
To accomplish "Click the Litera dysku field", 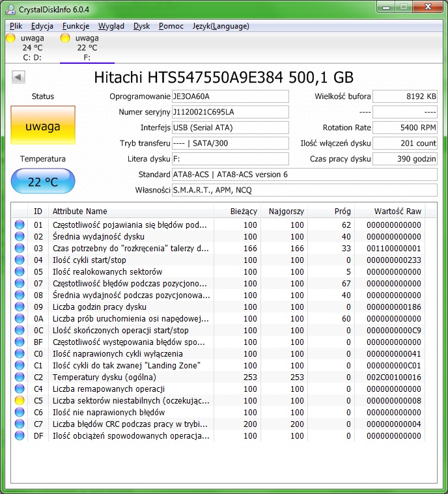I will pos(230,159).
